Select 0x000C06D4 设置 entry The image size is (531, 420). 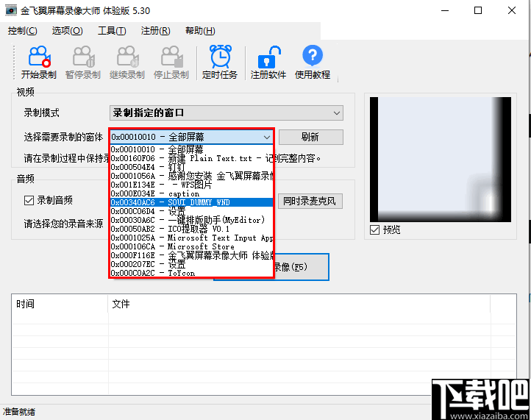[x=192, y=211]
